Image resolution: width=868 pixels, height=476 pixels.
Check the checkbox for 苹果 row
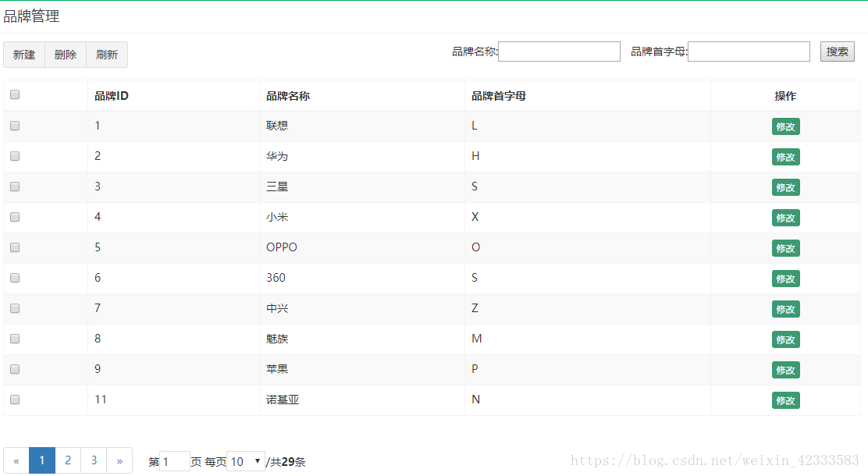pyautogui.click(x=15, y=369)
